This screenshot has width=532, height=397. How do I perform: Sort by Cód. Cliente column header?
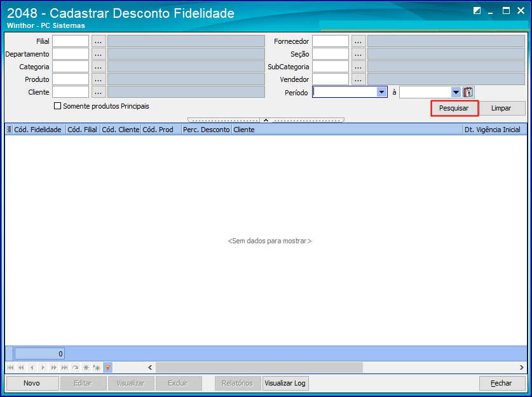point(120,130)
